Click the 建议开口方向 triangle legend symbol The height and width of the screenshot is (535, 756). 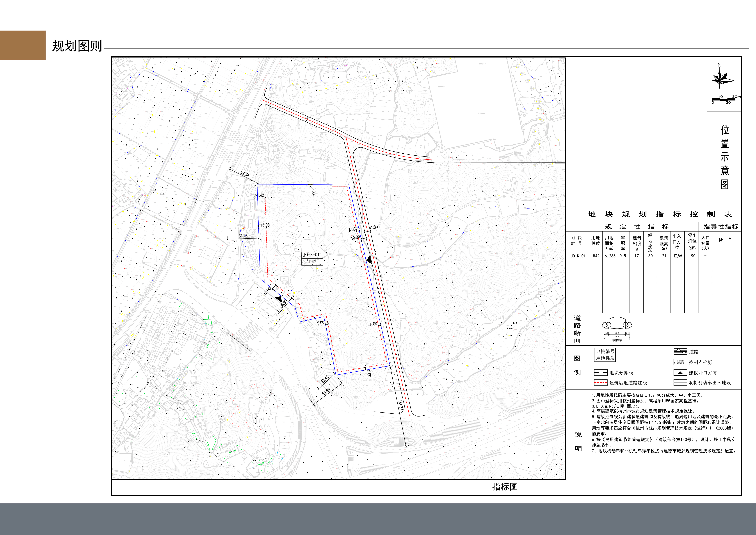[680, 373]
